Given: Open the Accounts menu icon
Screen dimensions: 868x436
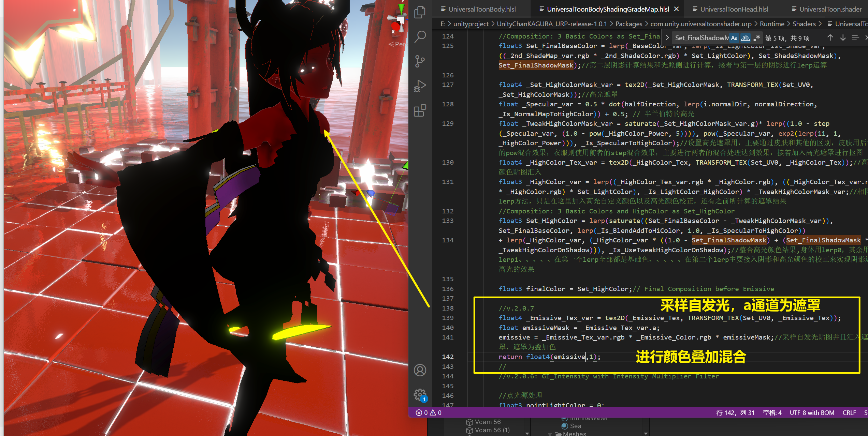Looking at the screenshot, I should [420, 370].
